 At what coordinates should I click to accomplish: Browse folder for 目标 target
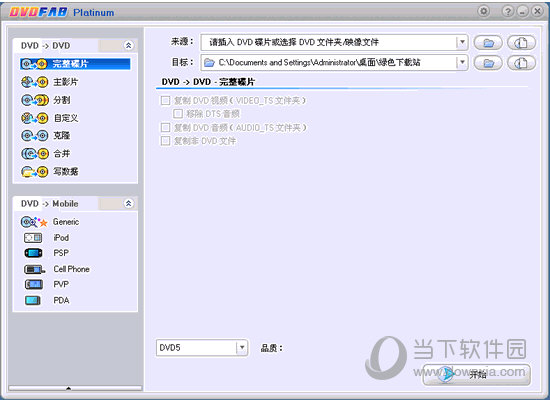488,63
